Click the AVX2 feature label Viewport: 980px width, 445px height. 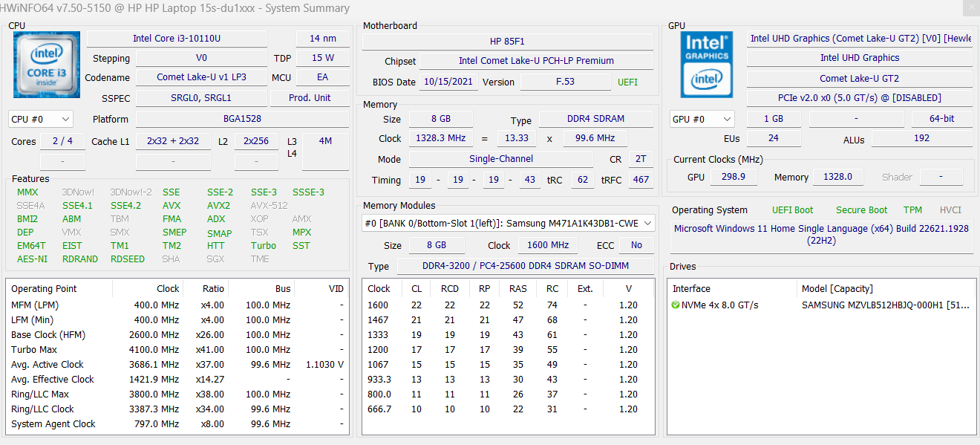coord(218,206)
